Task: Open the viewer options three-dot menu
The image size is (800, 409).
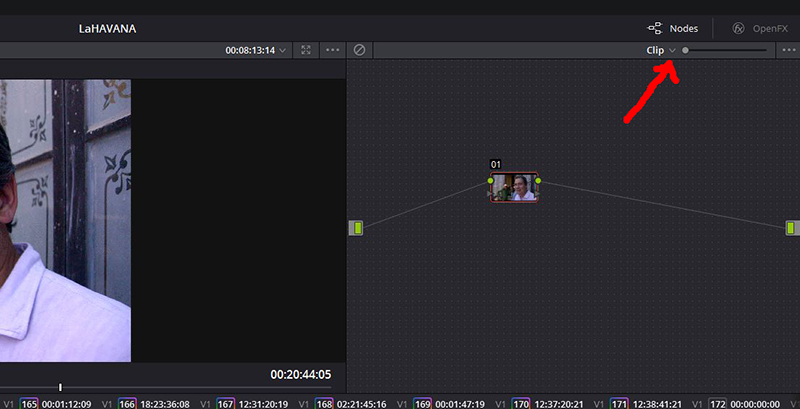Action: point(333,50)
